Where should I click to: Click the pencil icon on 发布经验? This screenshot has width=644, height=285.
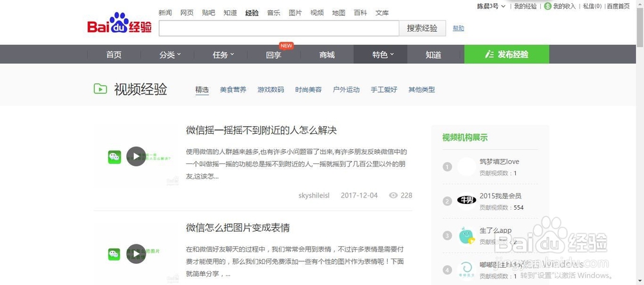[x=489, y=55]
